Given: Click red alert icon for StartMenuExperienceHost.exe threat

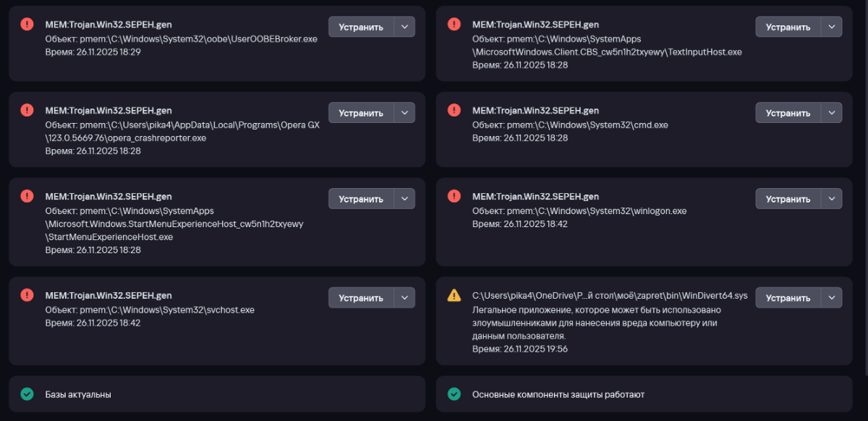Looking at the screenshot, I should pyautogui.click(x=27, y=196).
